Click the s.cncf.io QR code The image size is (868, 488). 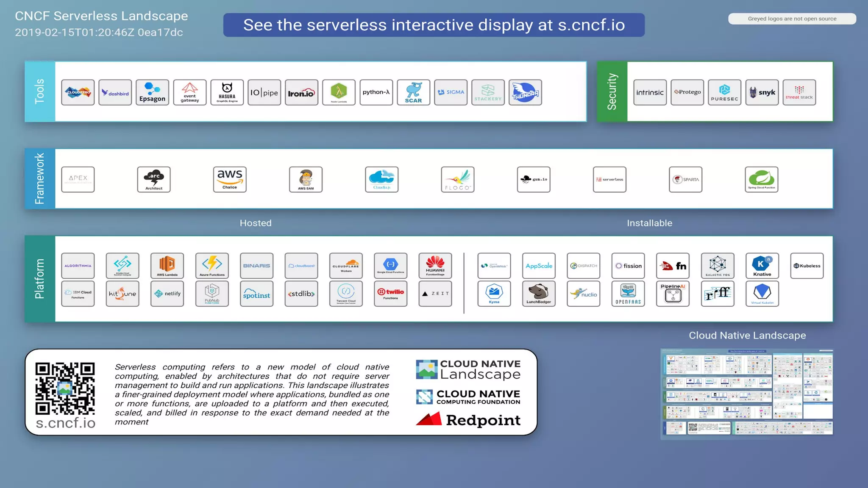click(65, 388)
